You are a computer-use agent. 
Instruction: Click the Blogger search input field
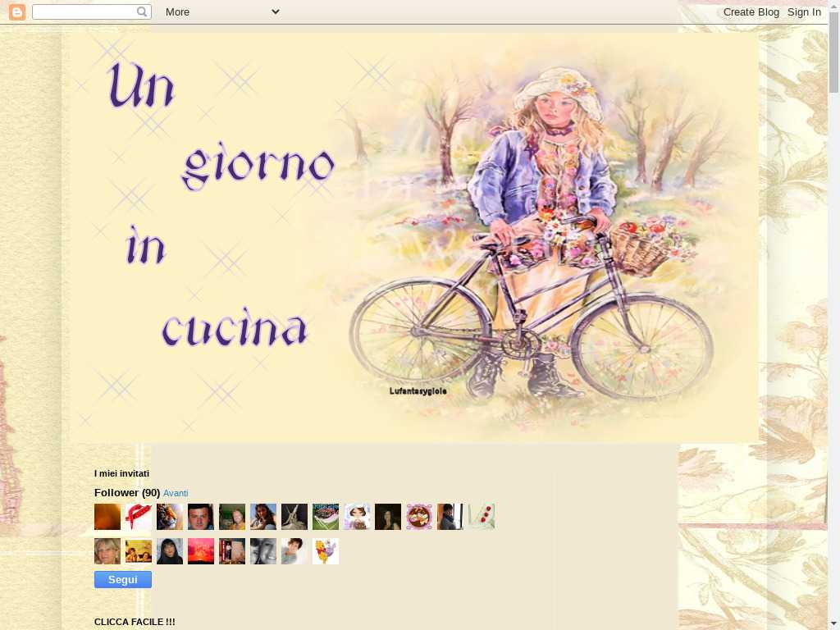point(84,11)
